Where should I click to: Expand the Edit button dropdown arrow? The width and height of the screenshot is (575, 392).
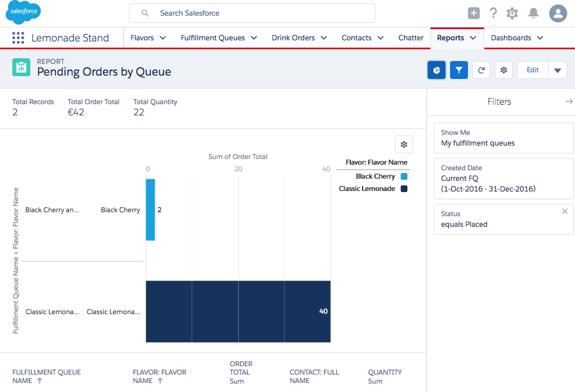tap(557, 71)
